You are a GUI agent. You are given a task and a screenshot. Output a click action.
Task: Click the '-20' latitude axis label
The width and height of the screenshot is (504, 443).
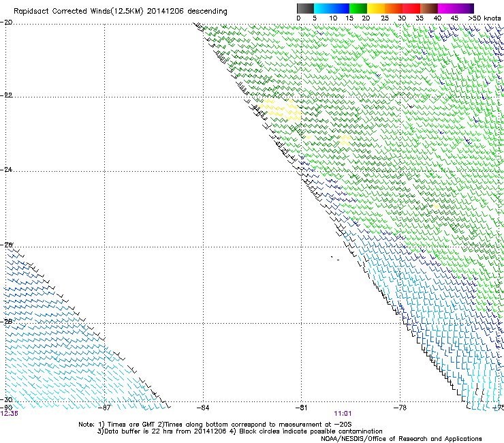[6, 22]
